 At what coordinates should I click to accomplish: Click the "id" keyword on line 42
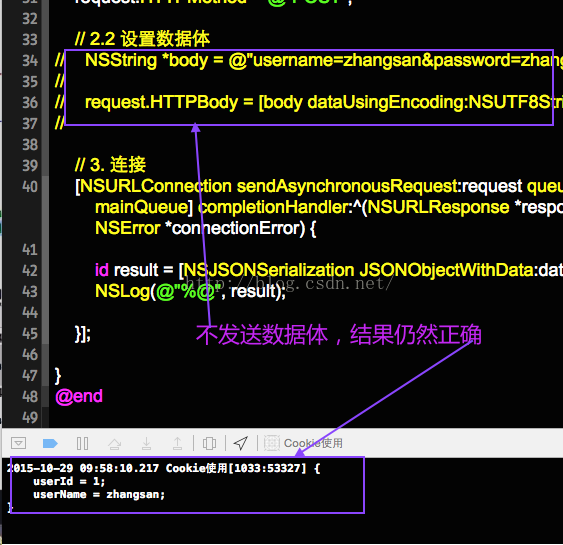click(x=102, y=270)
